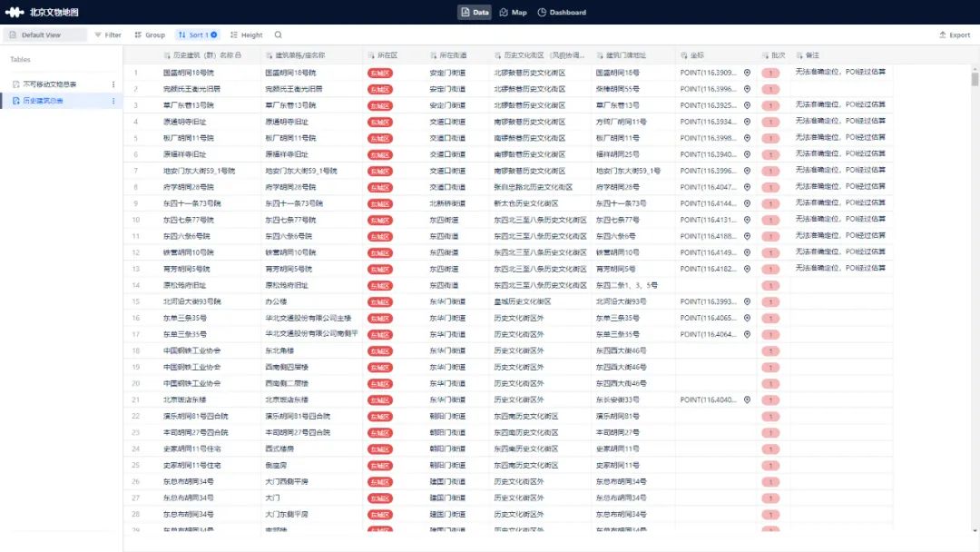Click location pin for 府学胡同28号 row
Screen dimensions: 980x552
pos(747,187)
